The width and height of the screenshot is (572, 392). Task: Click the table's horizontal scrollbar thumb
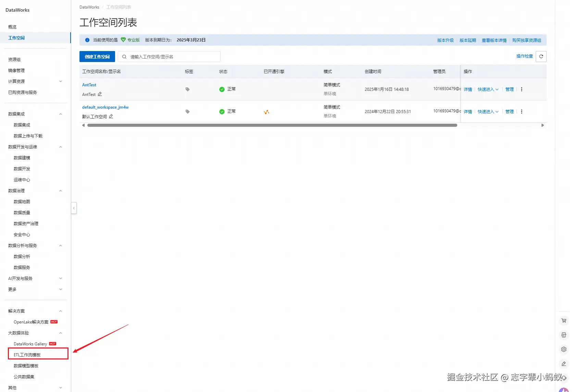coord(272,125)
